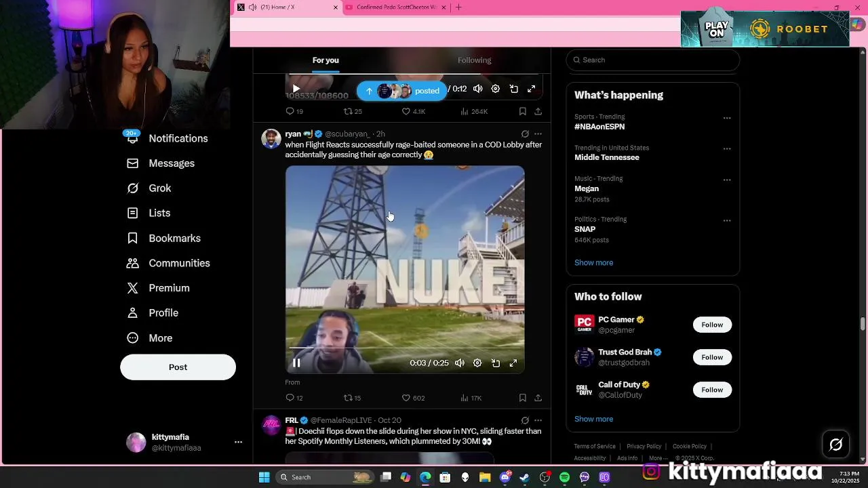Click the Post button
The image size is (868, 488).
coord(178,367)
